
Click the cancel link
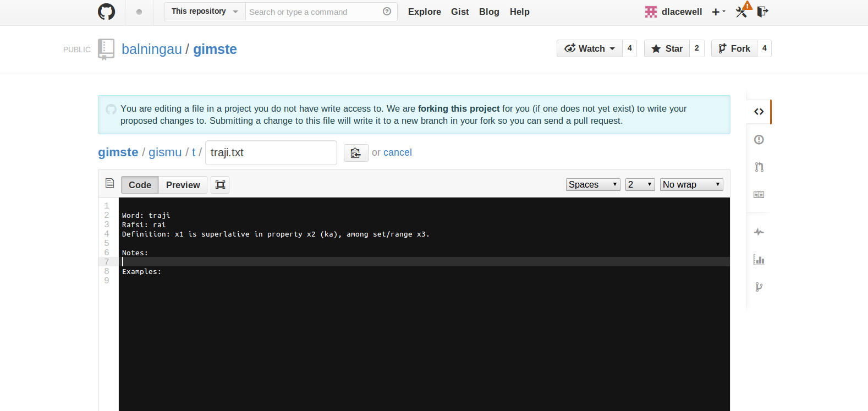coord(398,152)
